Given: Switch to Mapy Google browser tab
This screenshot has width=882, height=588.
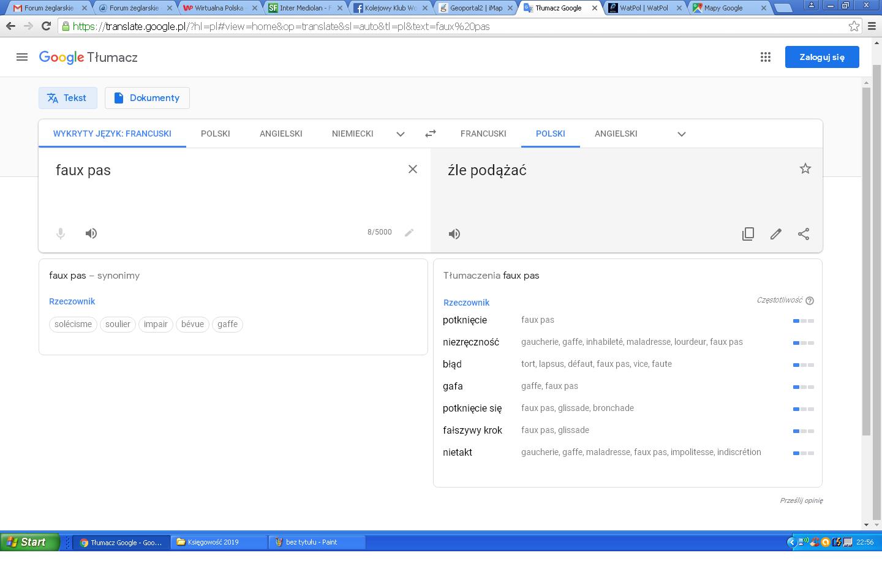Looking at the screenshot, I should (x=729, y=8).
